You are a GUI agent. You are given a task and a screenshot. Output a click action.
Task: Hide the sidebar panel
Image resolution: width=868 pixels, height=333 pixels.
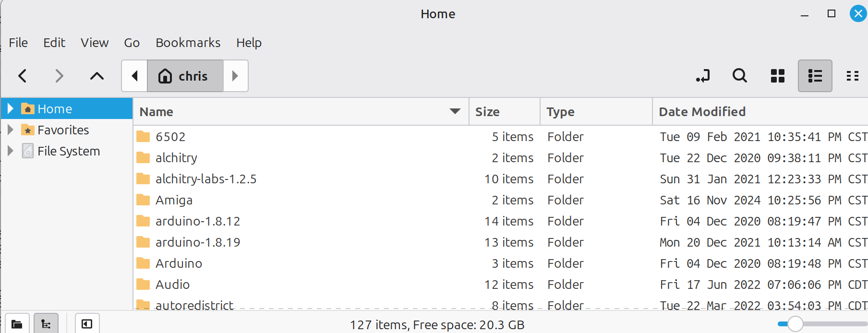(x=87, y=324)
